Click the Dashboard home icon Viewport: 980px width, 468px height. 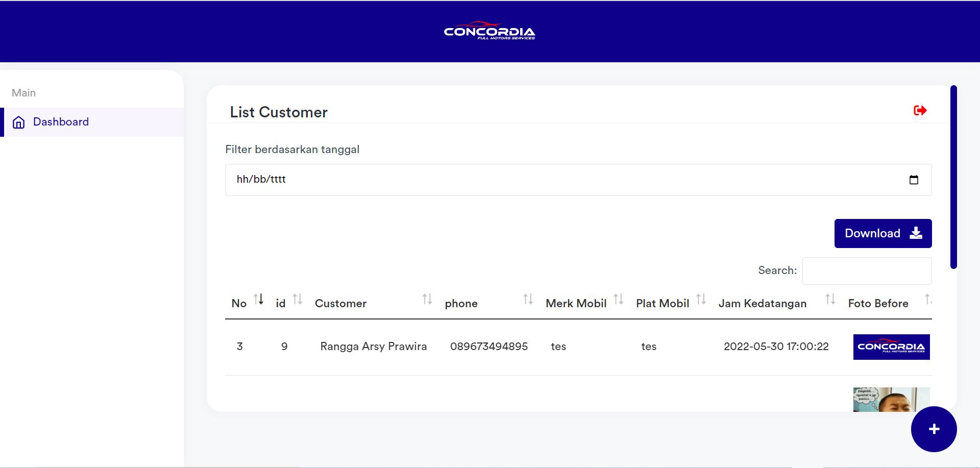[x=19, y=122]
